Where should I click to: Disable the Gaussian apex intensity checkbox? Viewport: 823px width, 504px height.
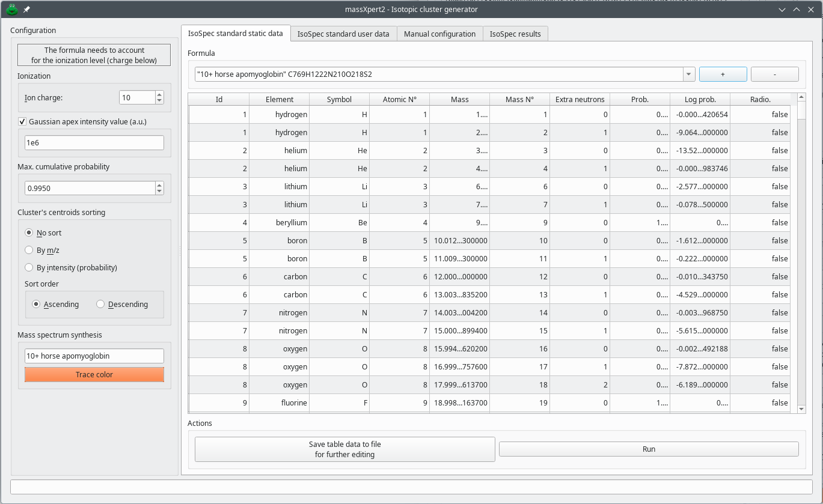pos(22,121)
